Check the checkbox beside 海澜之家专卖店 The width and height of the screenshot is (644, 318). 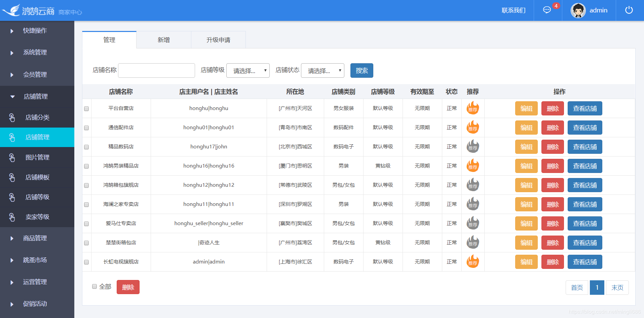(x=86, y=204)
